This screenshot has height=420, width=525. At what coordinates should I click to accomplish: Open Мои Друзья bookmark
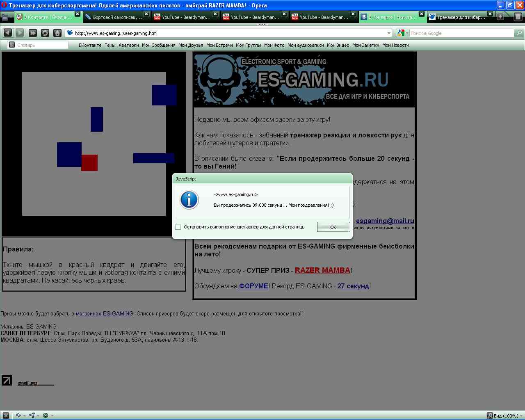point(191,45)
